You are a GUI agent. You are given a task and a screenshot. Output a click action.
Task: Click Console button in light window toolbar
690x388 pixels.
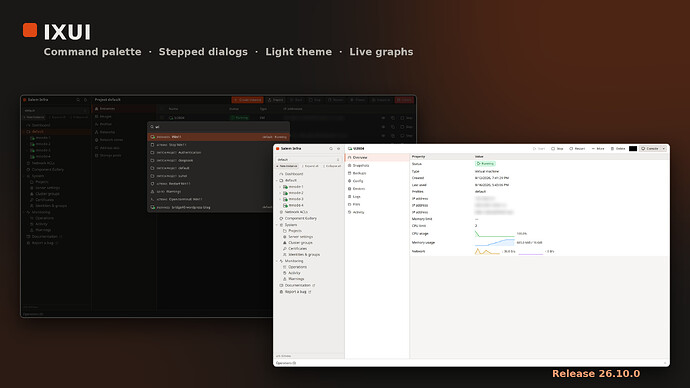coord(650,149)
